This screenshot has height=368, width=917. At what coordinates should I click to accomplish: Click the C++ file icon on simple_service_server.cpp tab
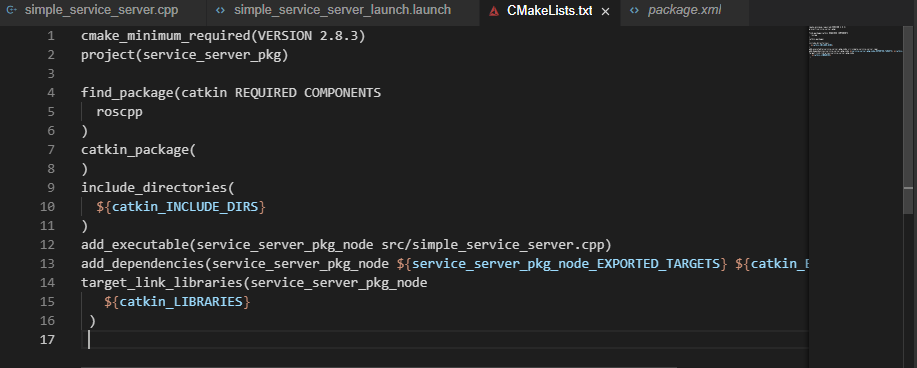tap(11, 11)
